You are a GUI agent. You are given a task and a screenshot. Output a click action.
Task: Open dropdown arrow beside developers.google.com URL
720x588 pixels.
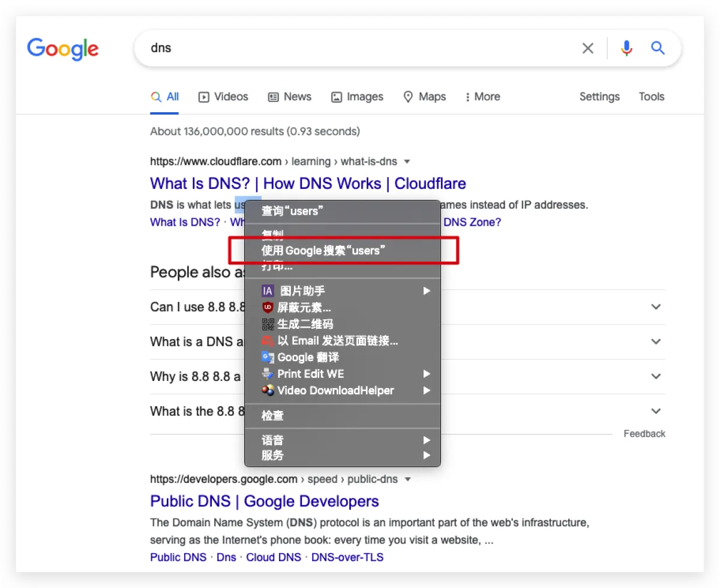pyautogui.click(x=407, y=479)
